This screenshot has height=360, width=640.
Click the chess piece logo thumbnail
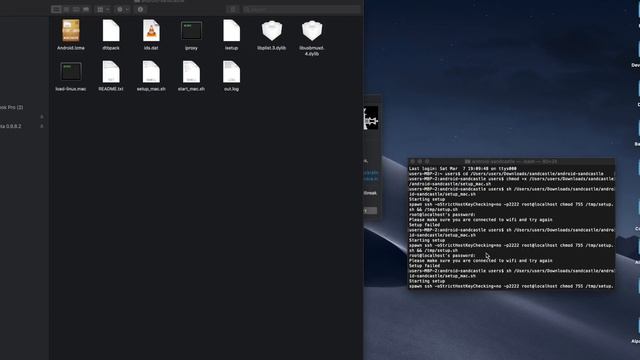pyautogui.click(x=371, y=118)
